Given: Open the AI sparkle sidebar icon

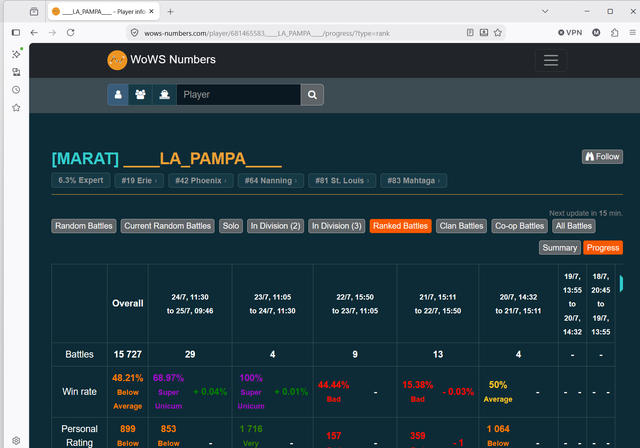Looking at the screenshot, I should [x=16, y=54].
